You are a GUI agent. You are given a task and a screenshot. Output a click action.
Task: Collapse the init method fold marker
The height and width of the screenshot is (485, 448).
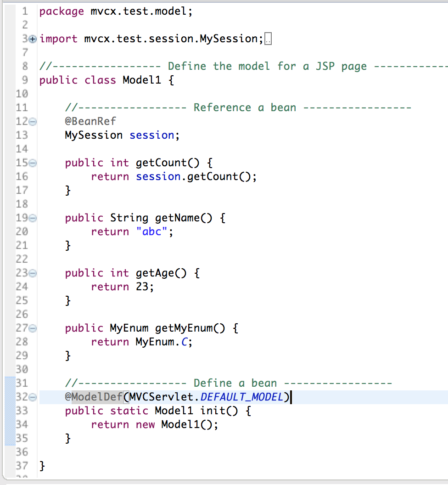32,398
